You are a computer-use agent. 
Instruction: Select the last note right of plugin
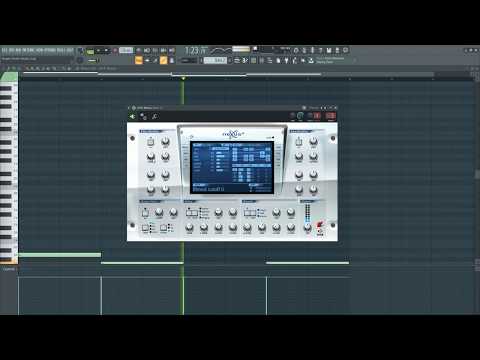(x=307, y=263)
